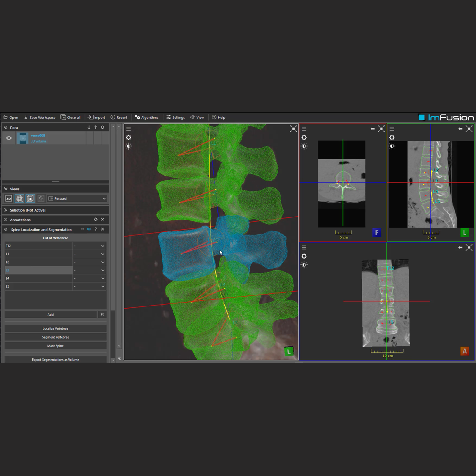This screenshot has height=476, width=476.
Task: Open brightness/contrast in 3D view
Action: click(129, 146)
